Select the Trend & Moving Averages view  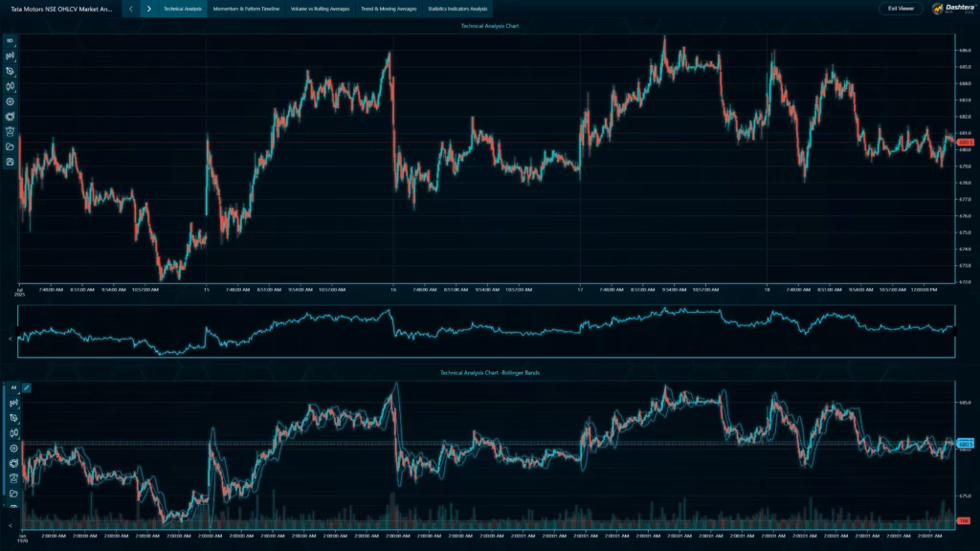[390, 10]
